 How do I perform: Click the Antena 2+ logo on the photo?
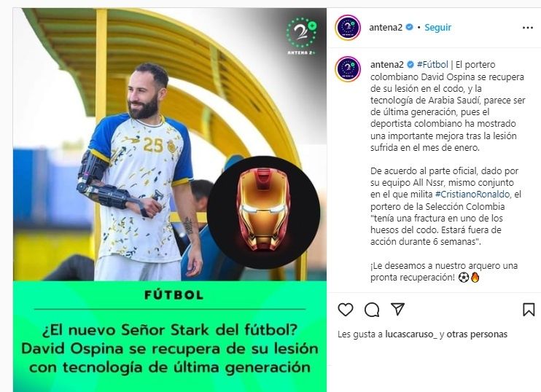[302, 36]
